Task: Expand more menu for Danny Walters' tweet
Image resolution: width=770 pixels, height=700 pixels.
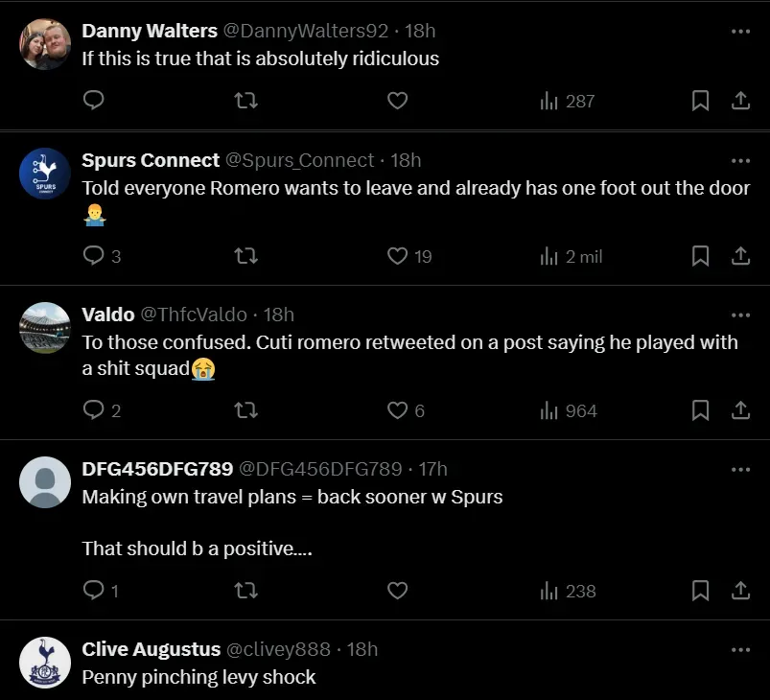Action: pos(740,31)
